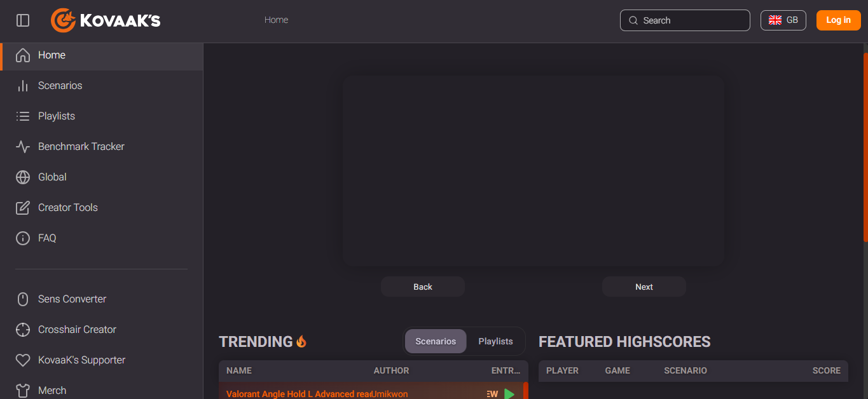Play the trending Valorant Angle Hold scenario
Viewport: 868px width, 399px height.
pyautogui.click(x=509, y=394)
